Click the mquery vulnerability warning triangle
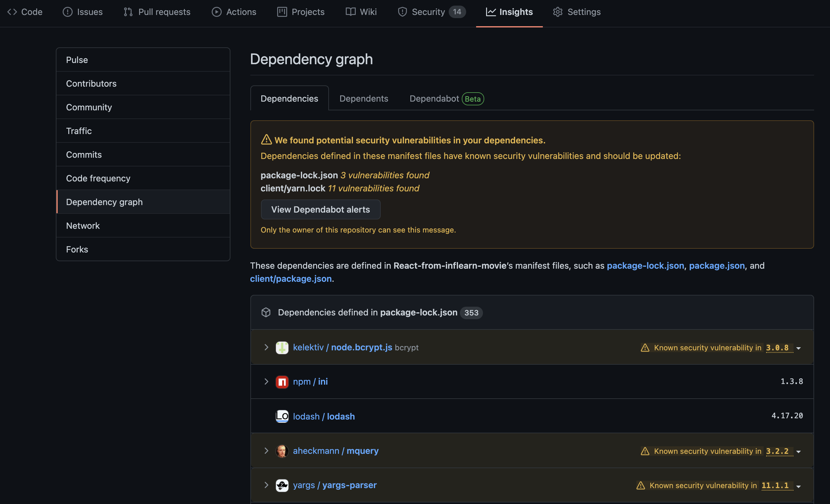The height and width of the screenshot is (504, 830). click(x=645, y=451)
